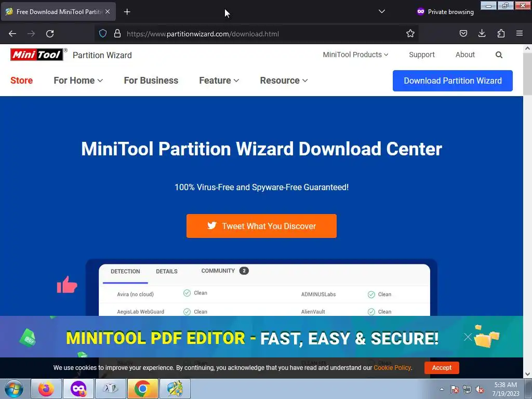This screenshot has width=532, height=399.
Task: Click the site security padlock icon
Action: coord(117,34)
